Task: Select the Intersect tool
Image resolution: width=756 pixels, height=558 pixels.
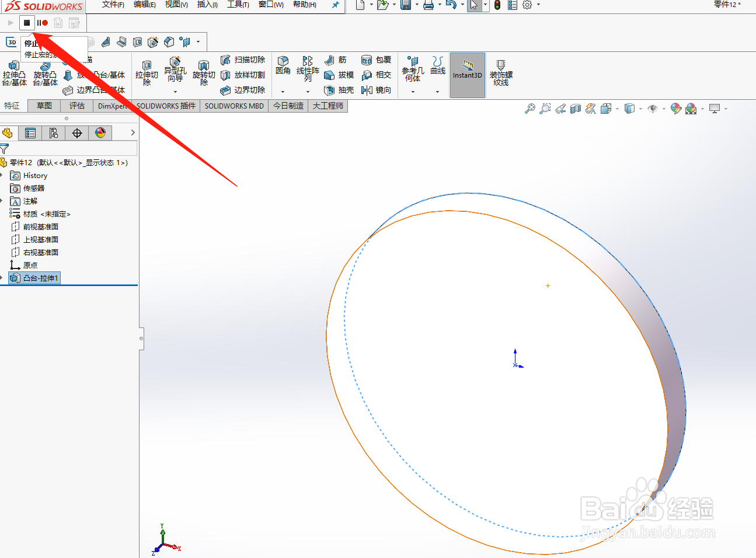Action: [x=377, y=75]
